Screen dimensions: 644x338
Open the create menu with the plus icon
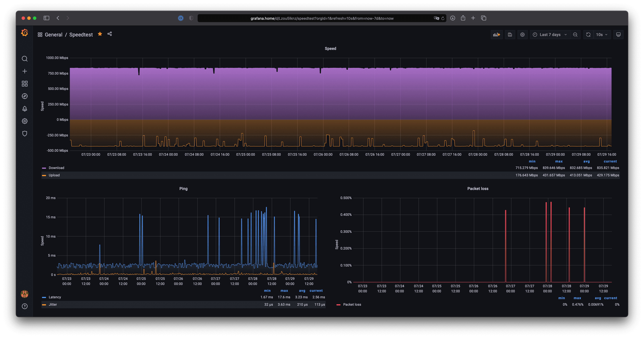pos(25,71)
